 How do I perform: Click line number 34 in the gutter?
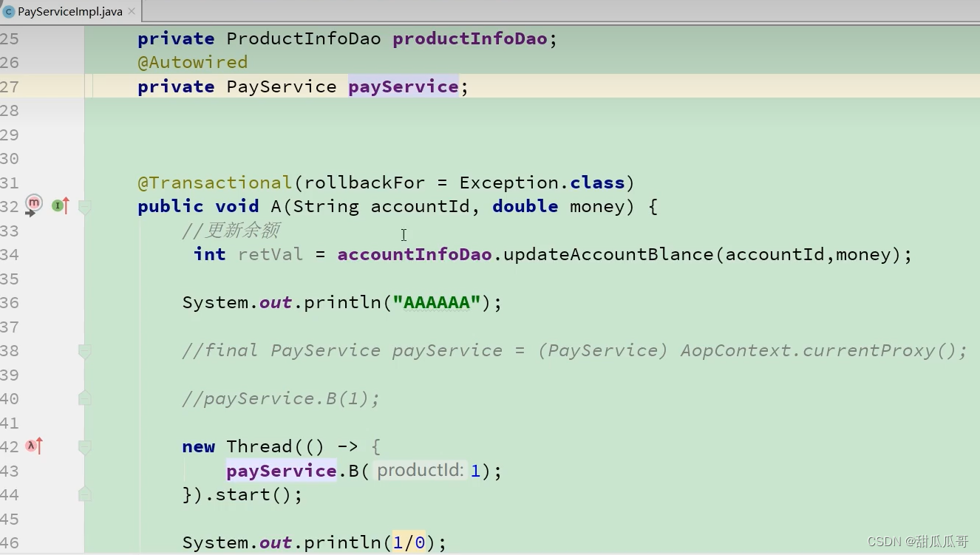click(x=10, y=254)
